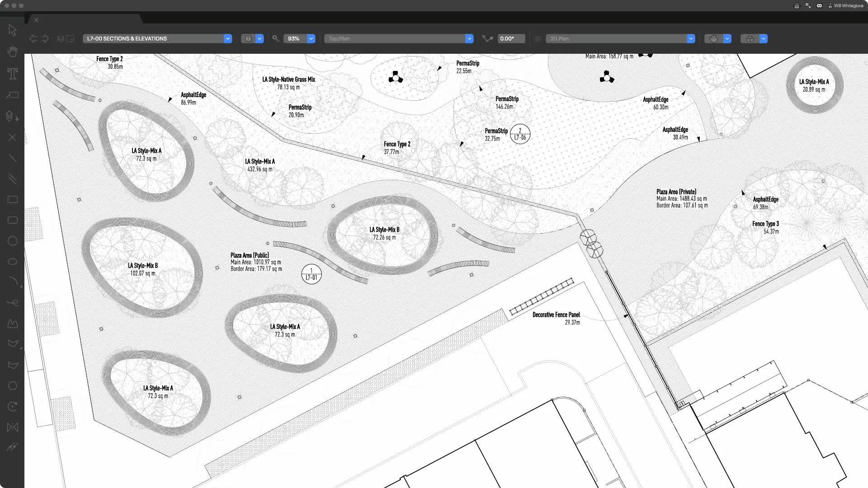The width and height of the screenshot is (868, 488).
Task: Open the 93% zoom level dropdown
Action: 311,38
